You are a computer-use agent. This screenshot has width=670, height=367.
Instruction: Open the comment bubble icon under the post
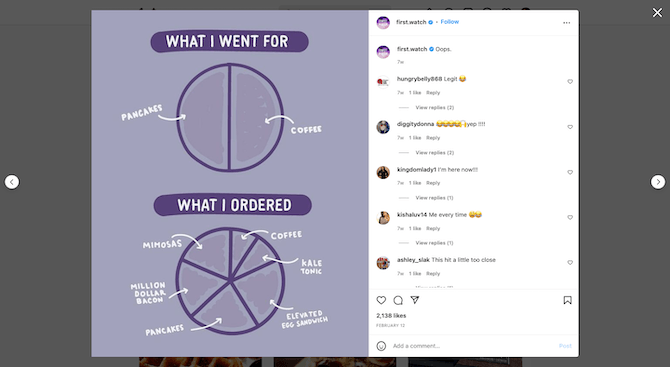click(x=398, y=300)
